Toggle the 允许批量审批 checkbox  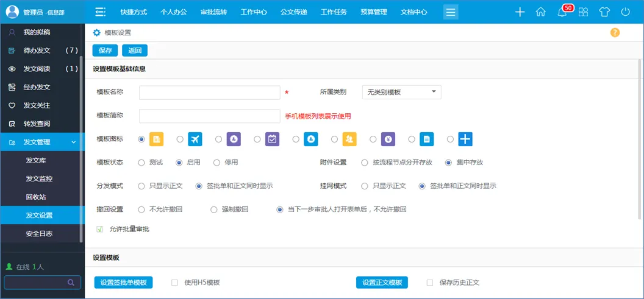(100, 229)
